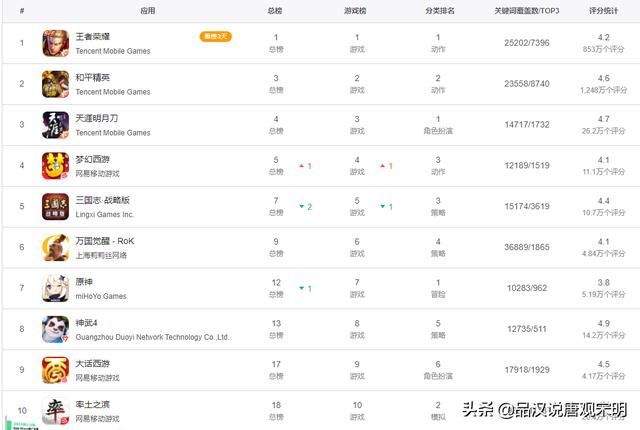
Task: Click keyword count 10283/962
Action: pos(527,288)
